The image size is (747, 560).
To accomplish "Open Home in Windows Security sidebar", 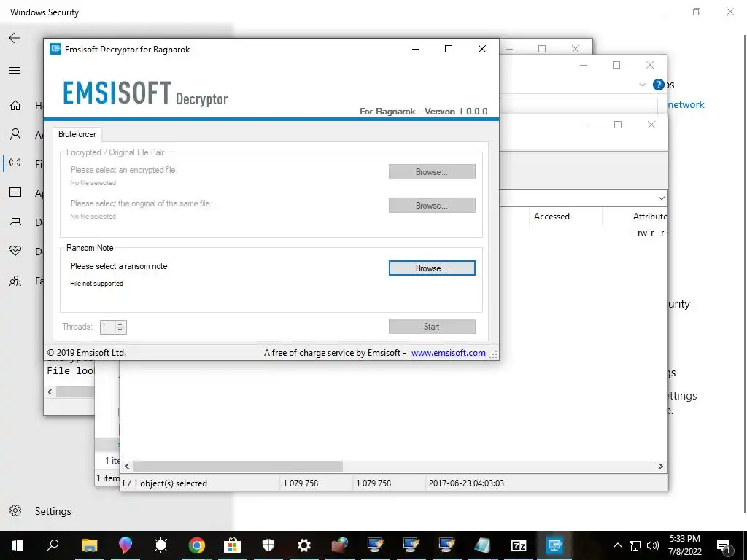I will tap(15, 105).
